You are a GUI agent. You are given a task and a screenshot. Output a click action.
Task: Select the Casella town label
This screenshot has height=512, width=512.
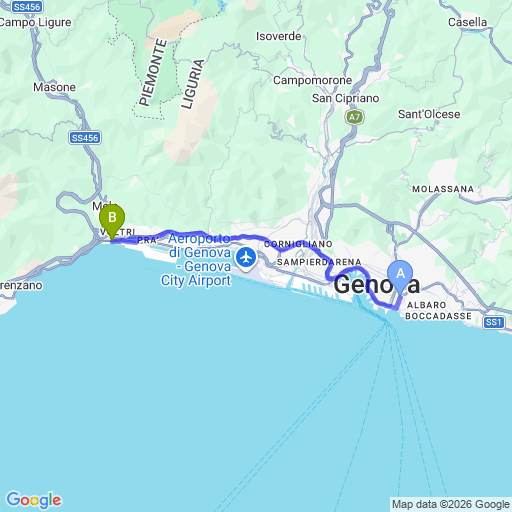(467, 22)
